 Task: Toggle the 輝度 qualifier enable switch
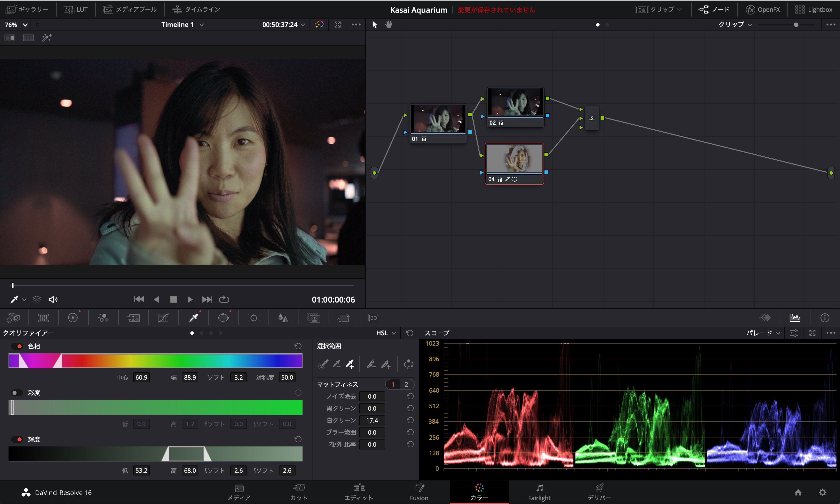[x=17, y=439]
